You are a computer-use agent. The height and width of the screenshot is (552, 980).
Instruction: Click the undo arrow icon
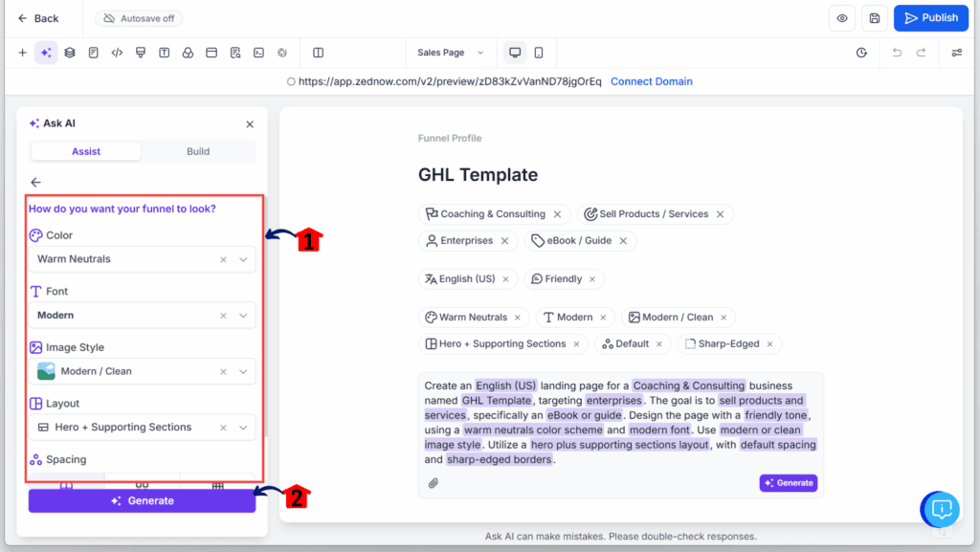pyautogui.click(x=897, y=53)
